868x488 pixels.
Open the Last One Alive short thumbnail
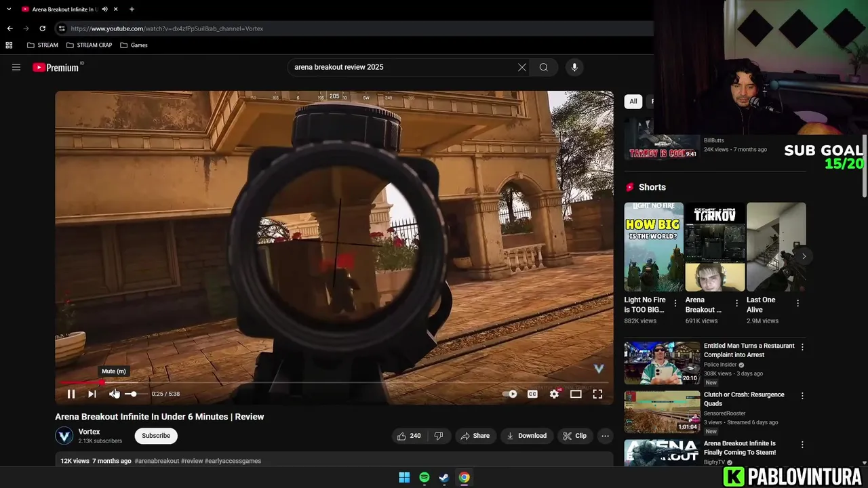(776, 247)
